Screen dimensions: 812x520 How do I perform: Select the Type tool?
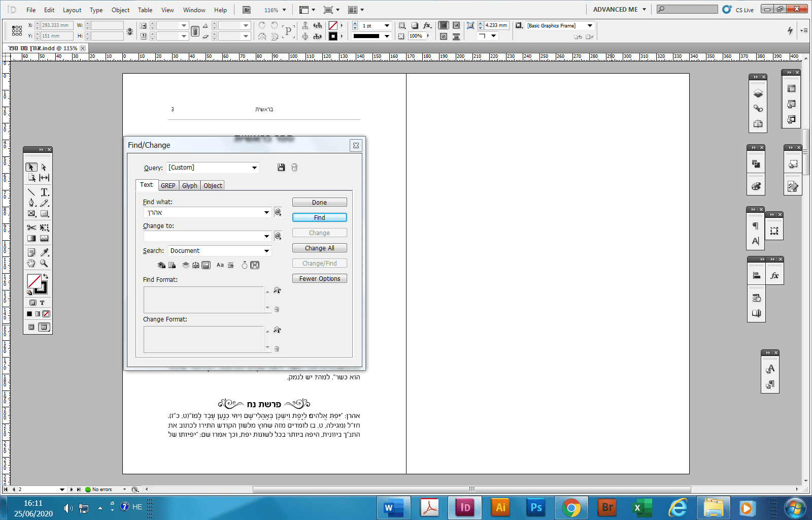pyautogui.click(x=44, y=192)
